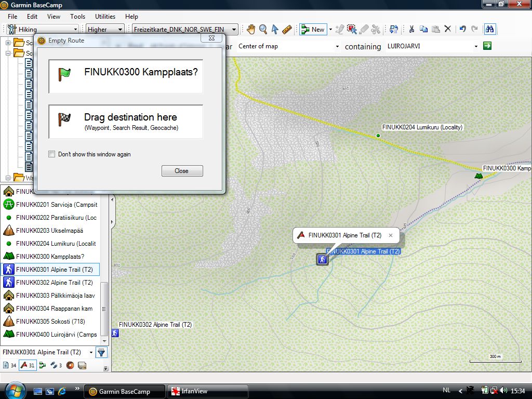Check "Don't show this window again"
Screen dimensions: 532x399
[51, 154]
